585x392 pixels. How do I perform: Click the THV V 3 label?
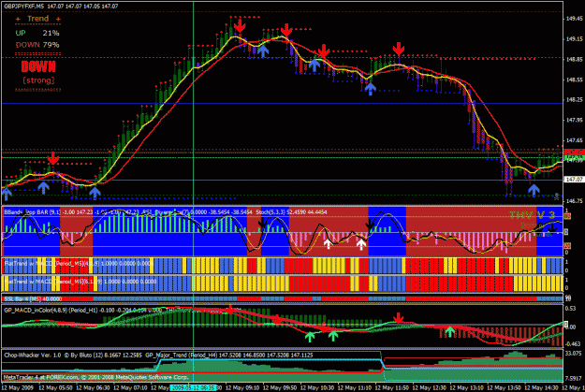532,215
